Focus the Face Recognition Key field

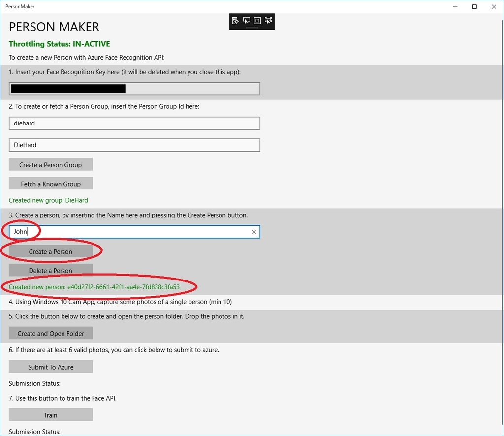click(134, 89)
